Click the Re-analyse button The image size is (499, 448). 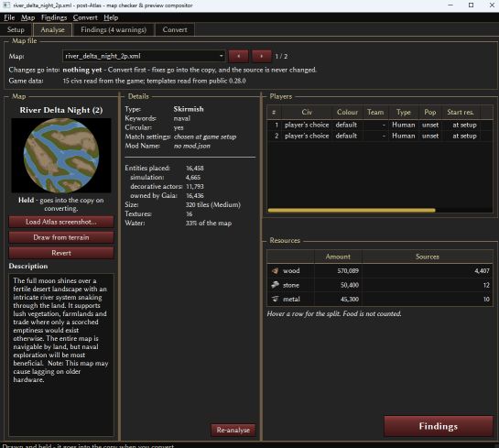click(233, 430)
